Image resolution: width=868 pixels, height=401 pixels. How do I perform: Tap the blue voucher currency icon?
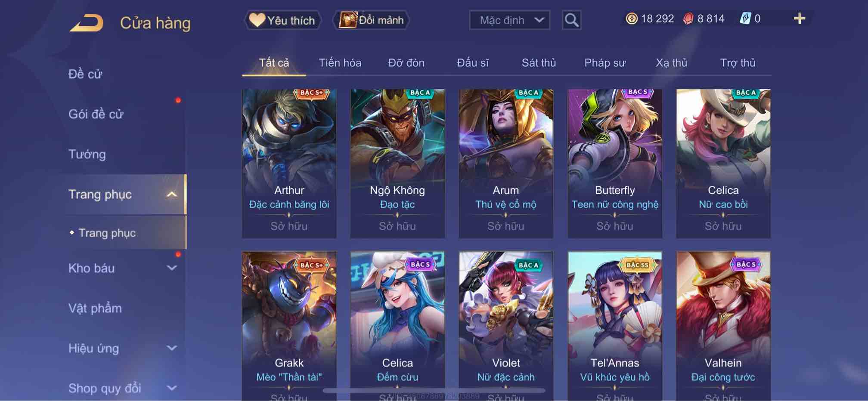(745, 19)
